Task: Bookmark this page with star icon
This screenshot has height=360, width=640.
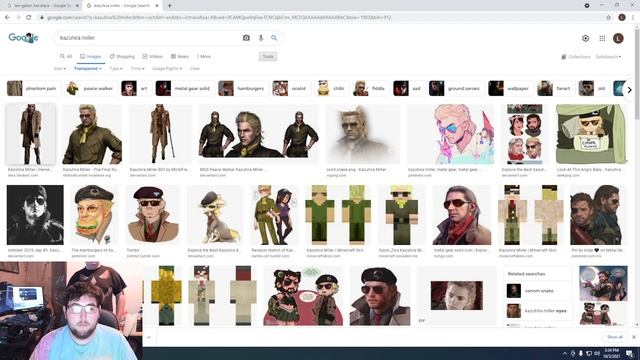Action: tap(609, 17)
